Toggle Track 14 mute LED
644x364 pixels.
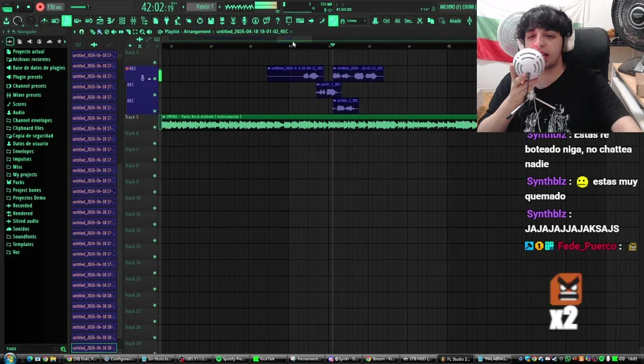point(155,272)
